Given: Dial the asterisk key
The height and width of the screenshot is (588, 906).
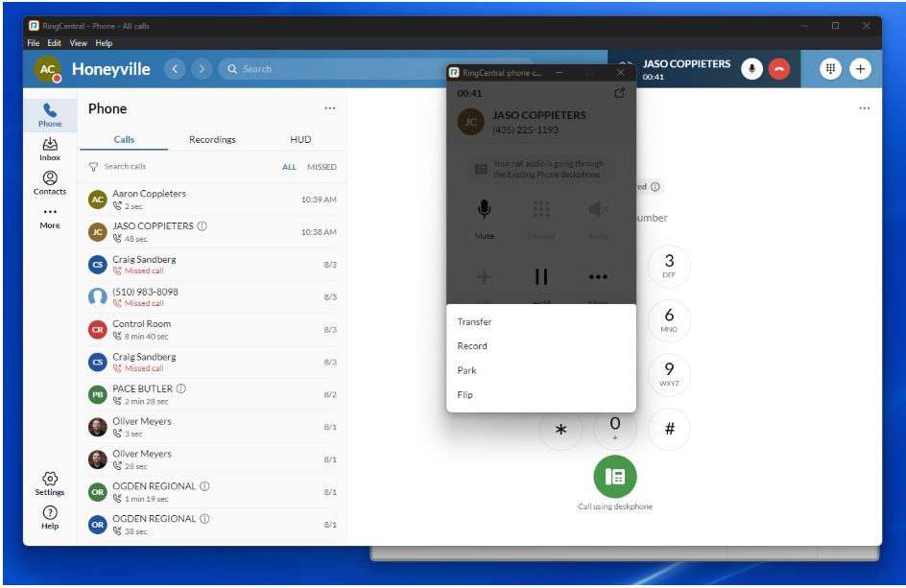Looking at the screenshot, I should click(560, 429).
